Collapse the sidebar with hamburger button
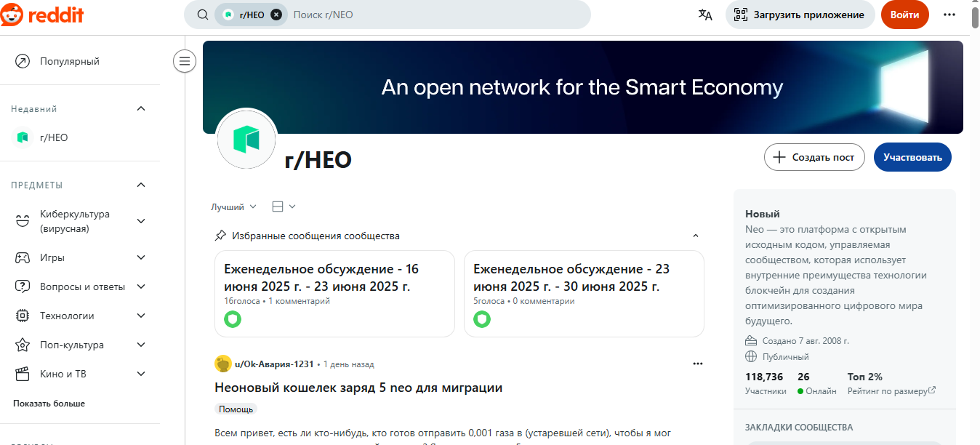The image size is (980, 445). [185, 61]
